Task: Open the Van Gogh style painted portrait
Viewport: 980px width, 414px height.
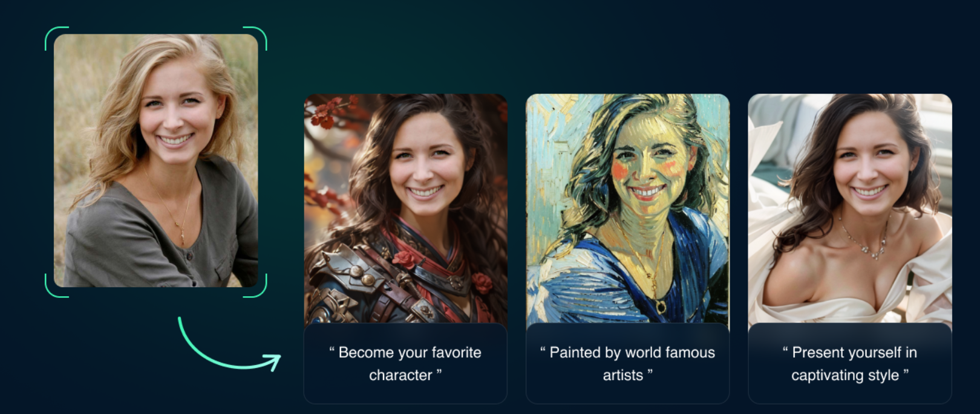Action: tap(628, 209)
